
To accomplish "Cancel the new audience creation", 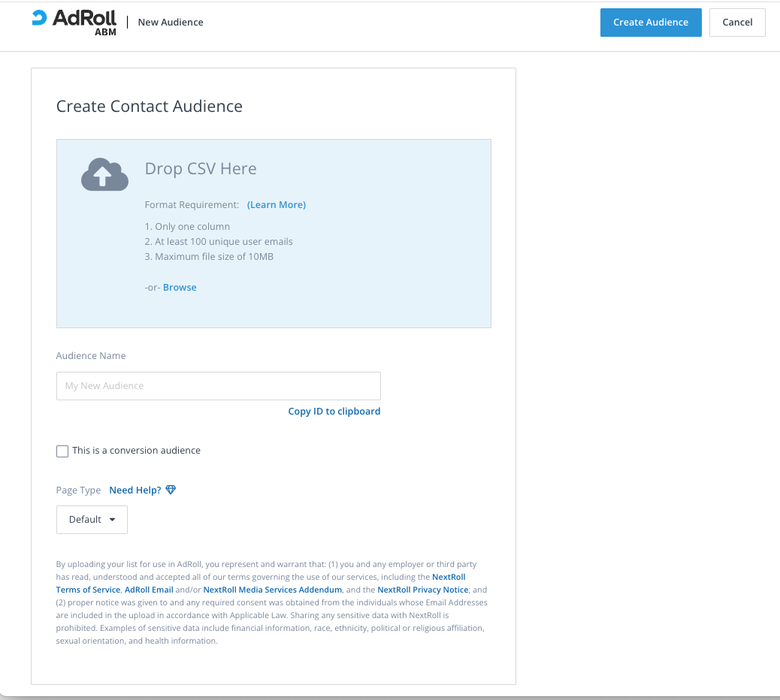I will point(736,23).
